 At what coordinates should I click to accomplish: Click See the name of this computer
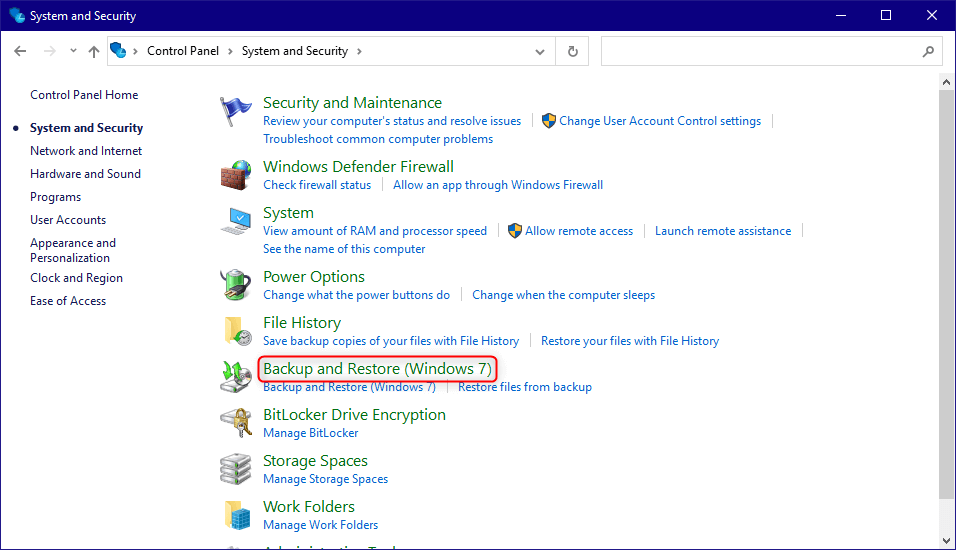tap(344, 249)
